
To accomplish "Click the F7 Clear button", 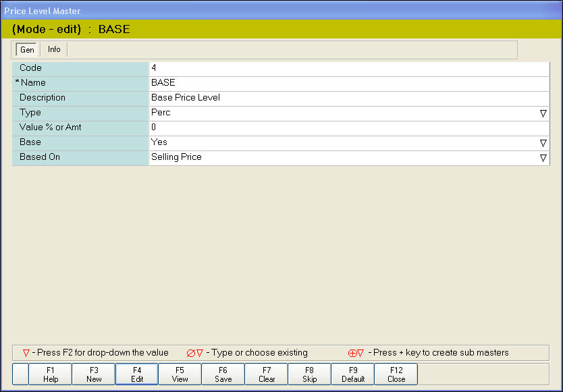I will [x=267, y=374].
